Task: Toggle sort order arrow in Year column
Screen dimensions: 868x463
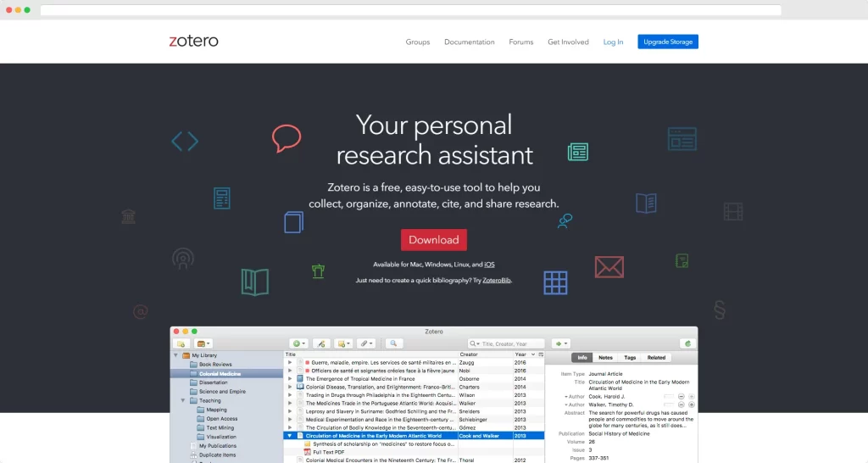Action: [533, 354]
